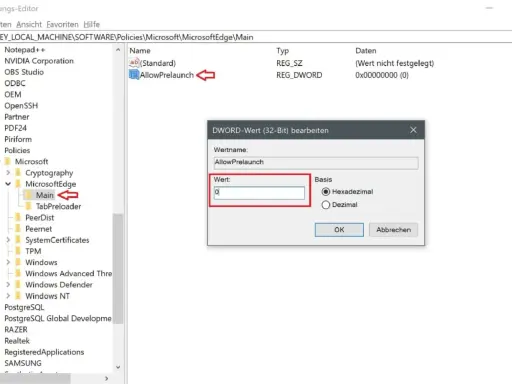This screenshot has width=512, height=384.
Task: Click the REG_DWORD type cell
Action: click(299, 75)
